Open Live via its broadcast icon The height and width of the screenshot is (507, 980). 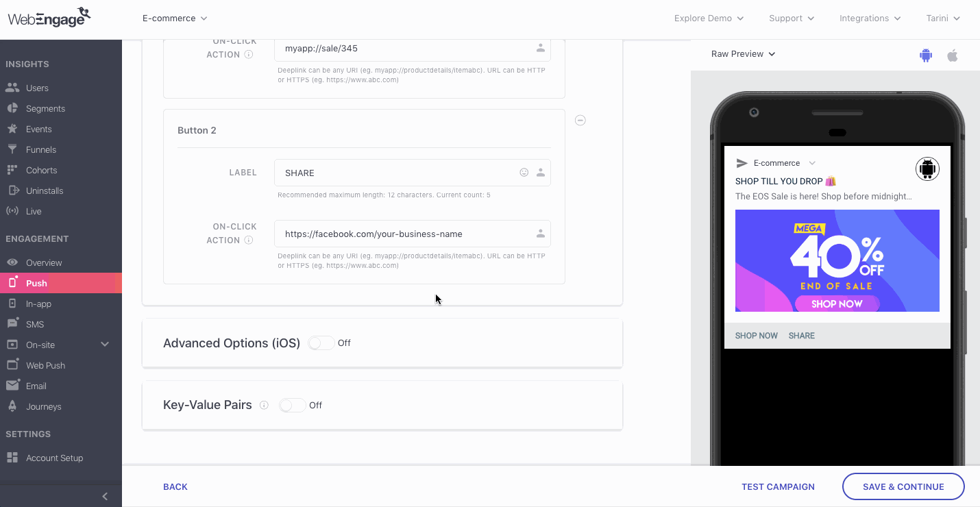[12, 211]
